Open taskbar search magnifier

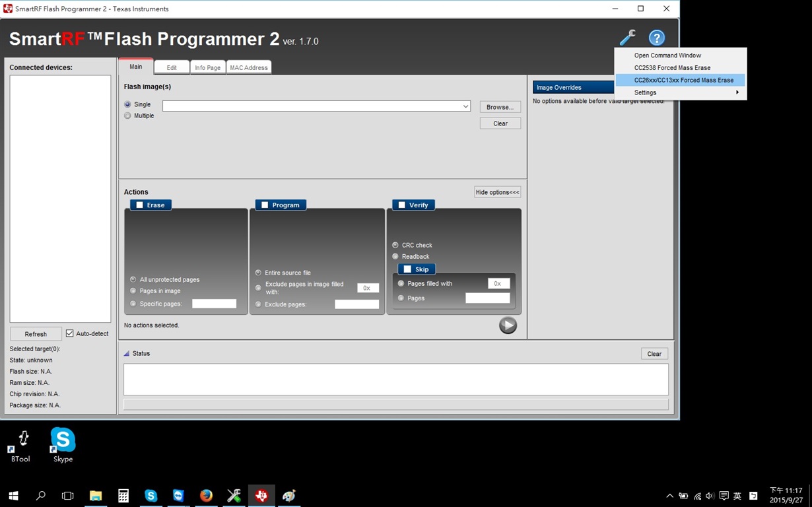tap(41, 495)
